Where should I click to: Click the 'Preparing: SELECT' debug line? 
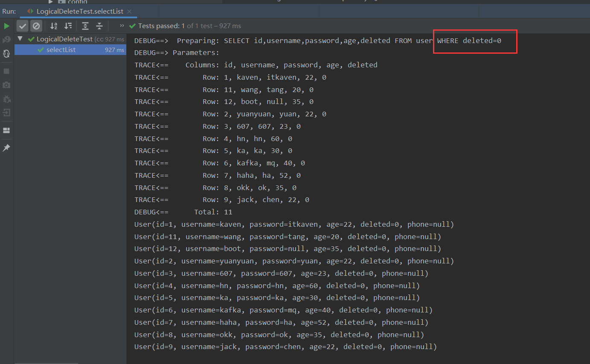[318, 41]
